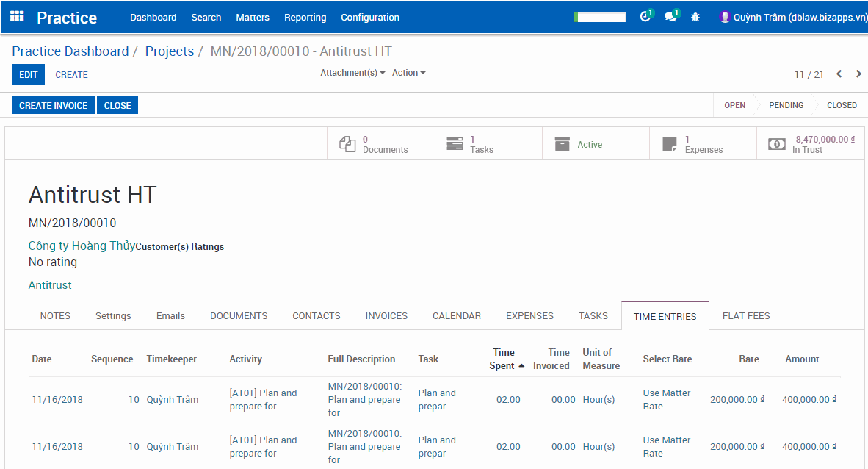Screen dimensions: 868x469
Task: Set matter stage to Pending
Action: coord(786,105)
